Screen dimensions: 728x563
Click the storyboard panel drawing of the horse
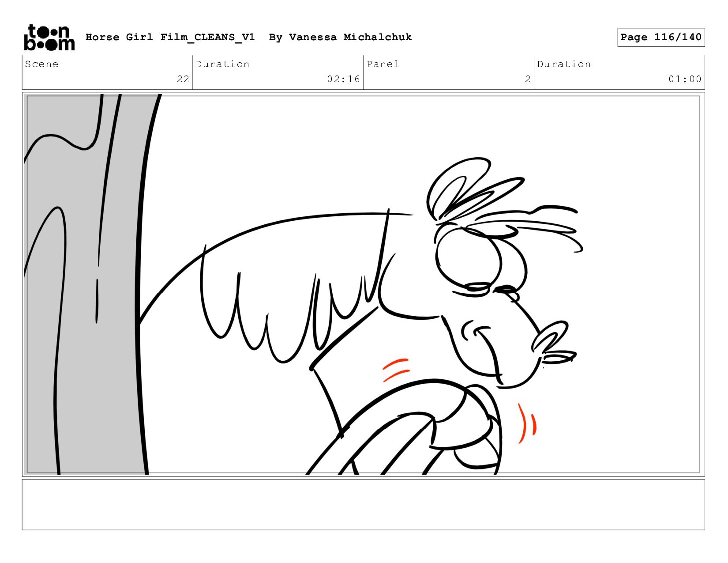(363, 284)
